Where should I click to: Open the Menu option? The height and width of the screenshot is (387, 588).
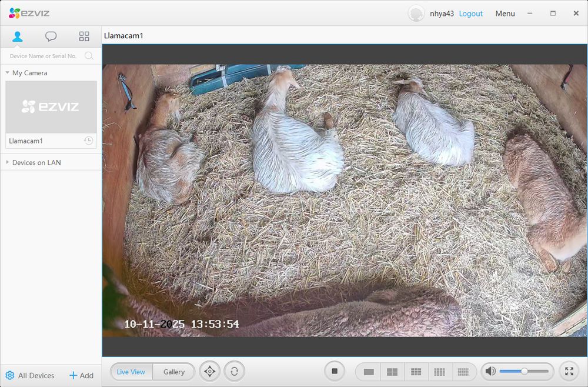pyautogui.click(x=505, y=14)
